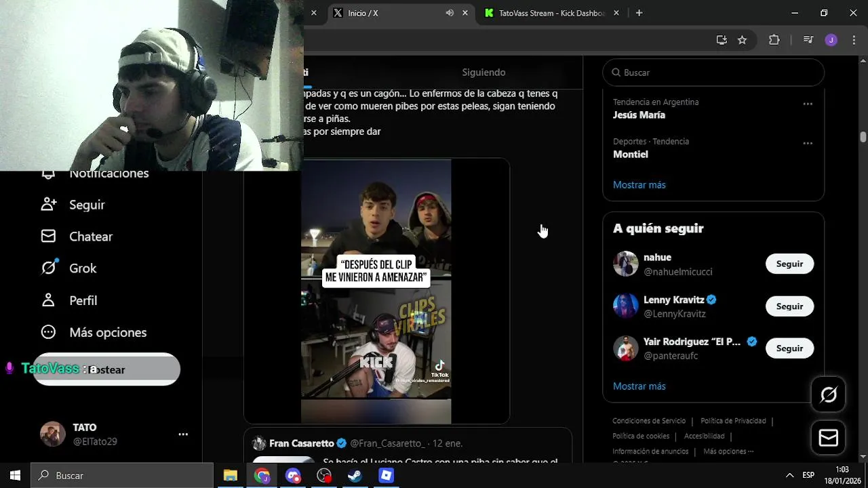Viewport: 868px width, 488px height.
Task: Open the taskbar clock showing 1:03
Action: coord(842,476)
